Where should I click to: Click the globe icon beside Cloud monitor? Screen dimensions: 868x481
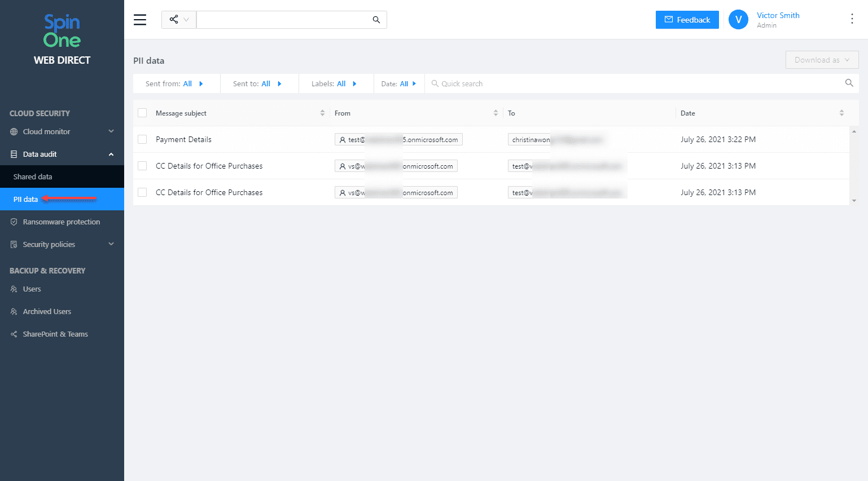pos(14,131)
